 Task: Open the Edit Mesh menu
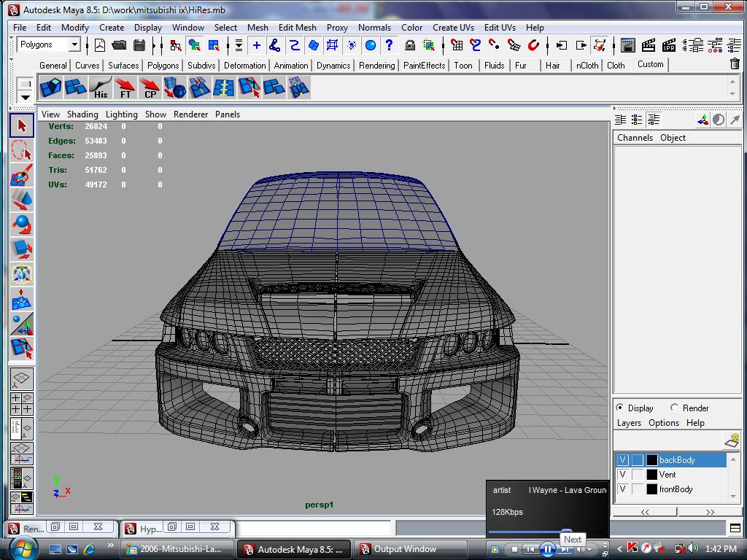pos(298,28)
